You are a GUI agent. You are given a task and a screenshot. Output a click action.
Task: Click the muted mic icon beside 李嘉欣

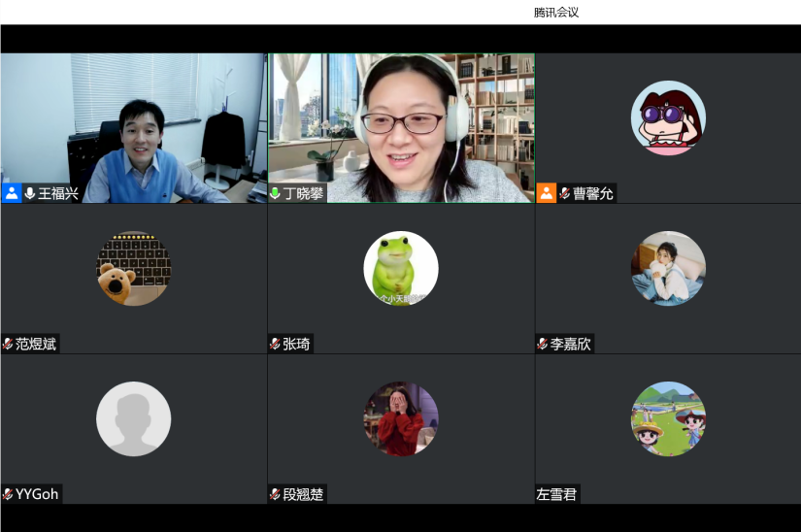(x=543, y=344)
